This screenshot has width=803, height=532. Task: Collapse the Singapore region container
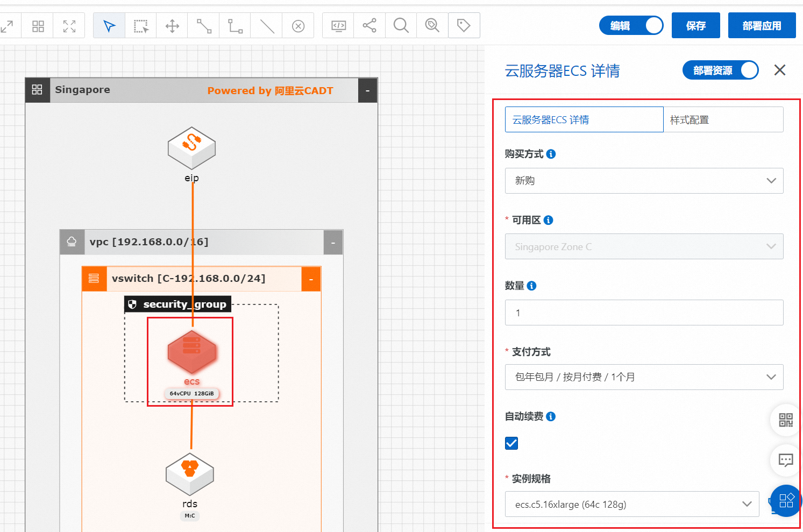[x=367, y=90]
